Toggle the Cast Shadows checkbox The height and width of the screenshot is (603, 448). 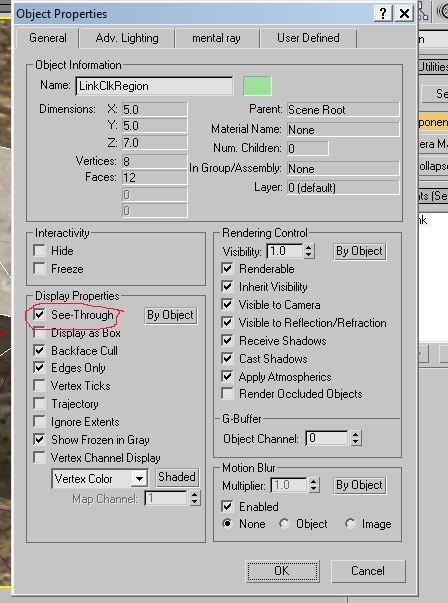point(227,358)
